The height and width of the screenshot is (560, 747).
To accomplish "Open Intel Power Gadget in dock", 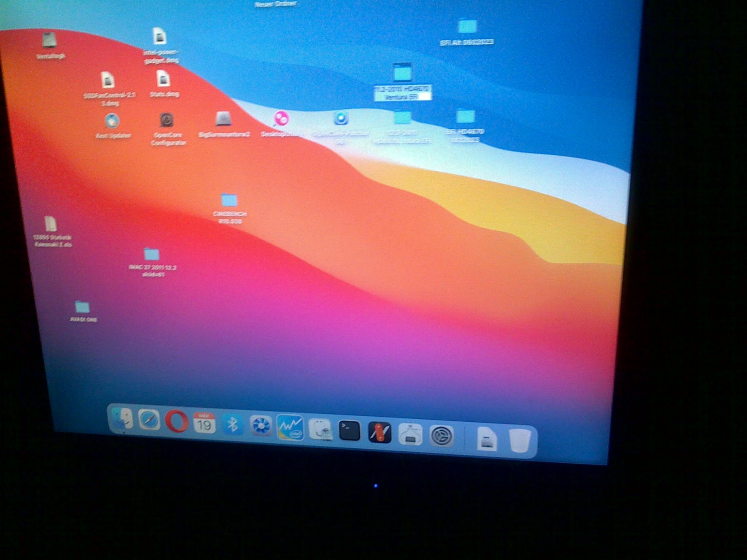I will pos(290,427).
